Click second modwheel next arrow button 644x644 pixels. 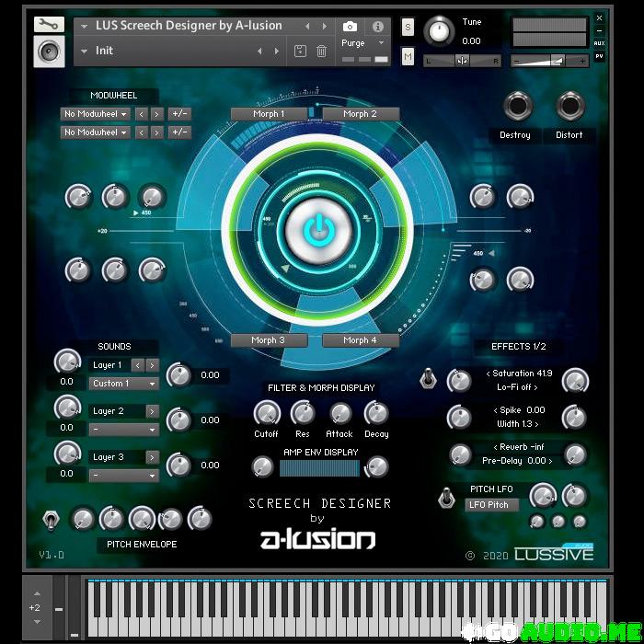(157, 132)
